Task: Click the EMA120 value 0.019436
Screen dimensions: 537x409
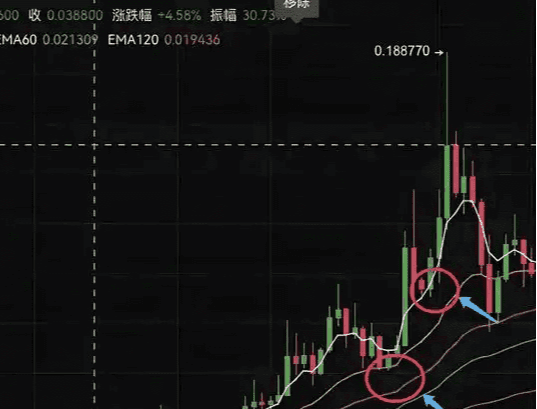Action: coord(192,40)
